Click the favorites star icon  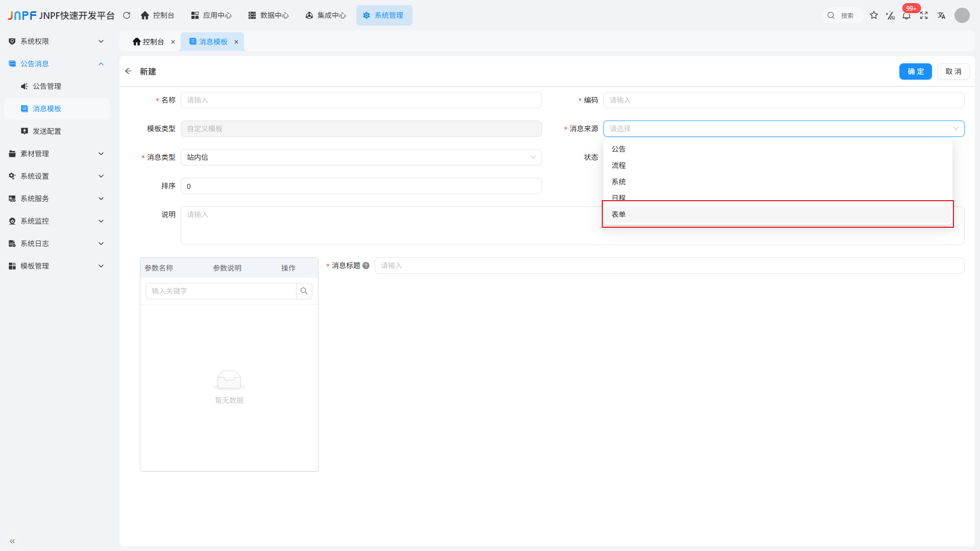click(x=874, y=15)
